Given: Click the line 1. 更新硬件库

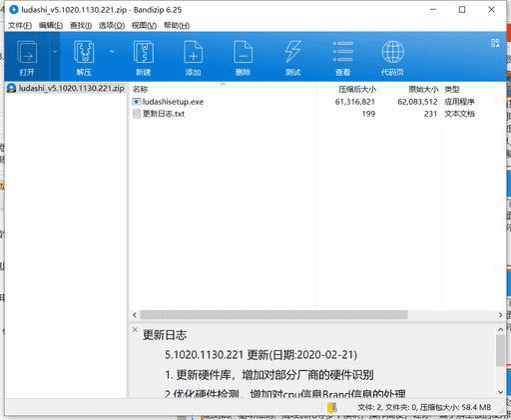Looking at the screenshot, I should point(269,375).
